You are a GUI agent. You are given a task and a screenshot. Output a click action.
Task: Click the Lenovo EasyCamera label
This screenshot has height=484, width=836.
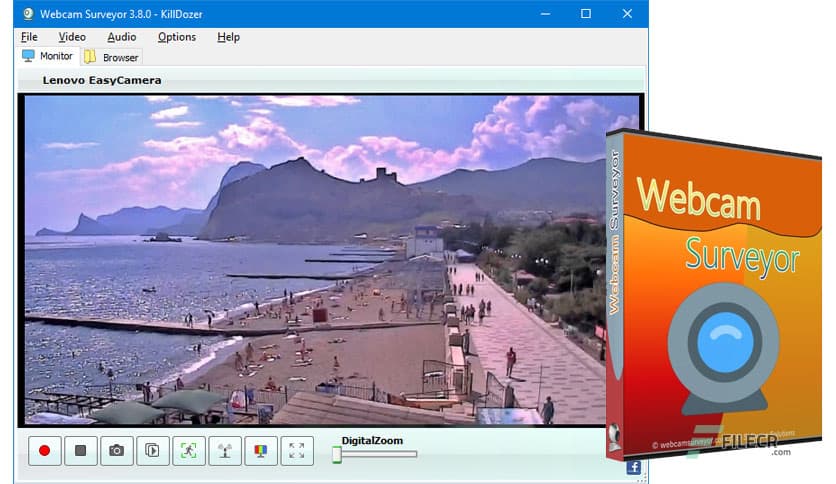pyautogui.click(x=102, y=80)
